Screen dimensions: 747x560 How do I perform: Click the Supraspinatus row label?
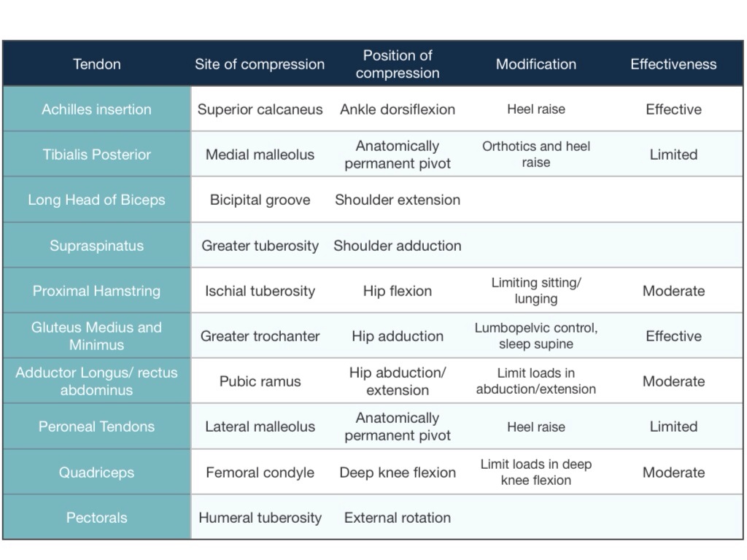point(97,246)
